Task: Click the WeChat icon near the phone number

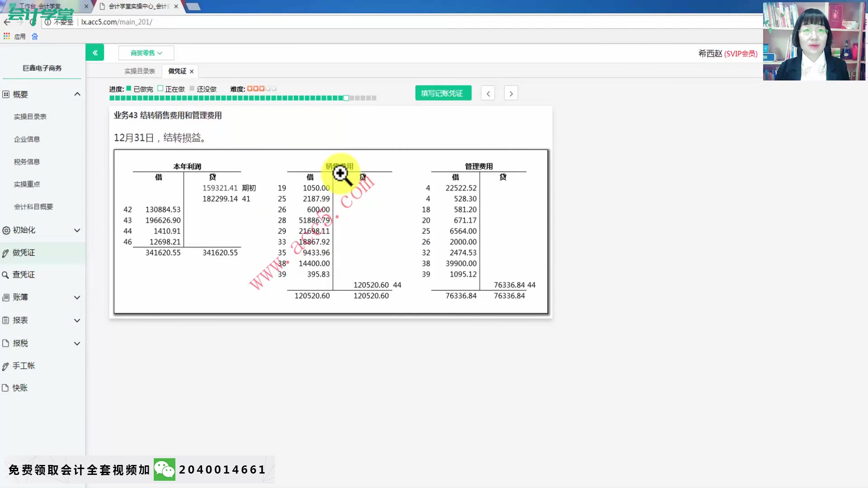Action: (x=165, y=469)
